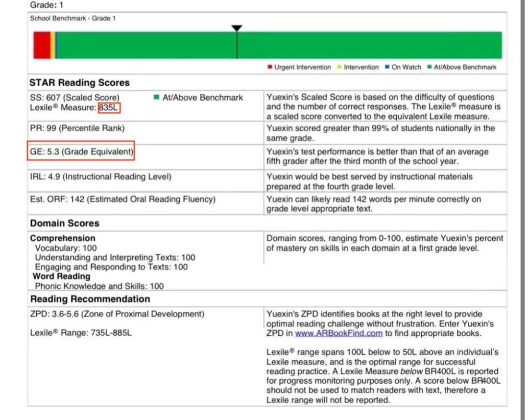529x420 pixels.
Task: Open the www.ARBookFind.com link
Action: click(x=338, y=333)
